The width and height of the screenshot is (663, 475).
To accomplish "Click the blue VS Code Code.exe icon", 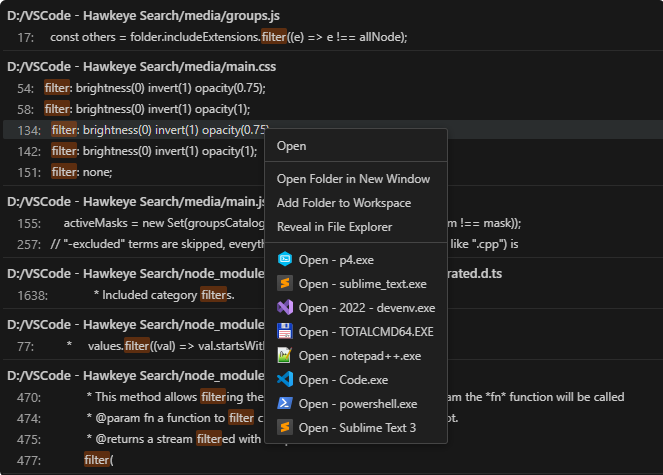I will 285,379.
